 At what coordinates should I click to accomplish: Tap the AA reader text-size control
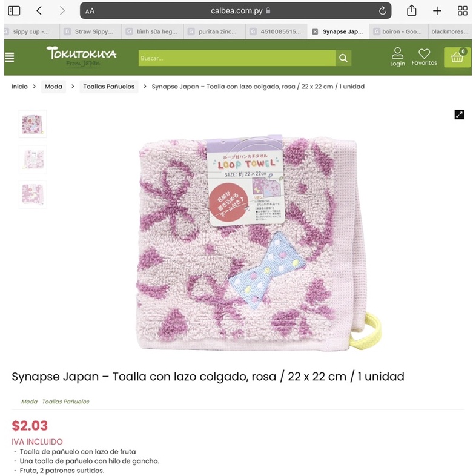pos(90,12)
